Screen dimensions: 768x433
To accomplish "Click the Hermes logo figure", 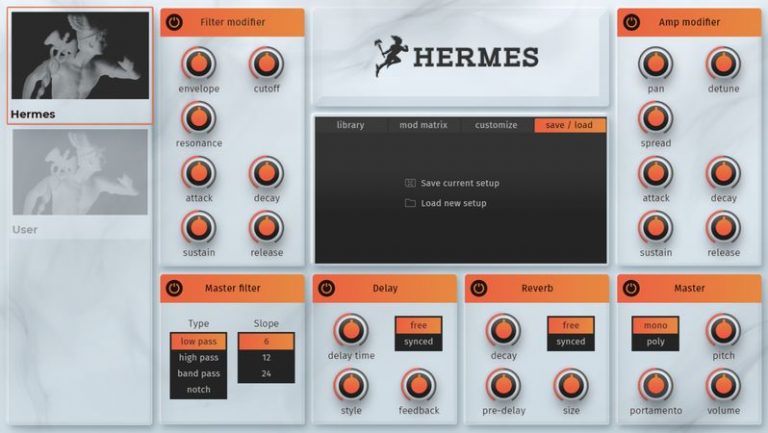I will [x=391, y=57].
